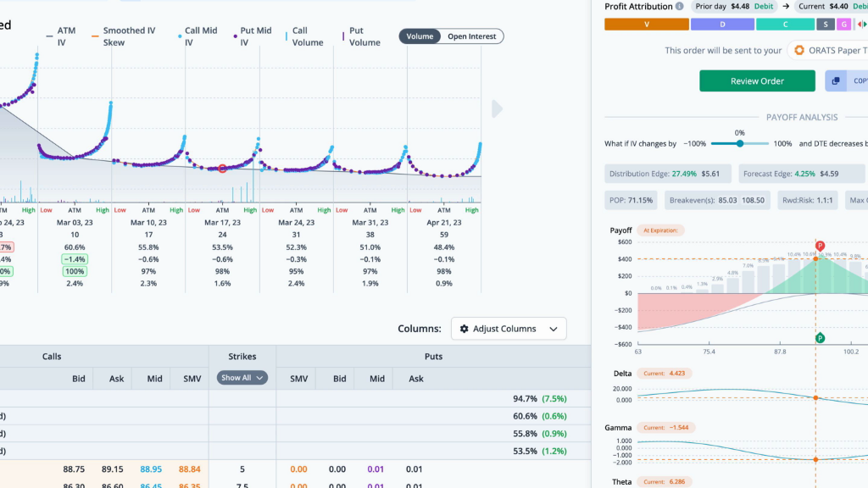Click the copy icon beside Review Order
868x488 pixels.
pyautogui.click(x=836, y=80)
